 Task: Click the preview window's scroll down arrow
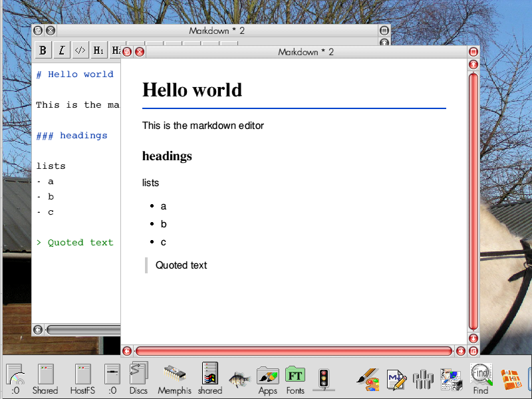(x=473, y=338)
